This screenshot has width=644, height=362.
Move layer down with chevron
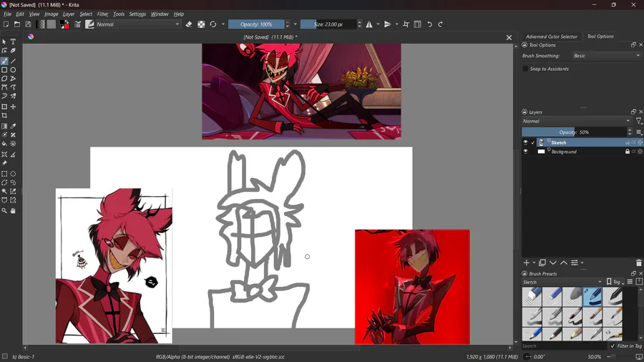click(553, 263)
